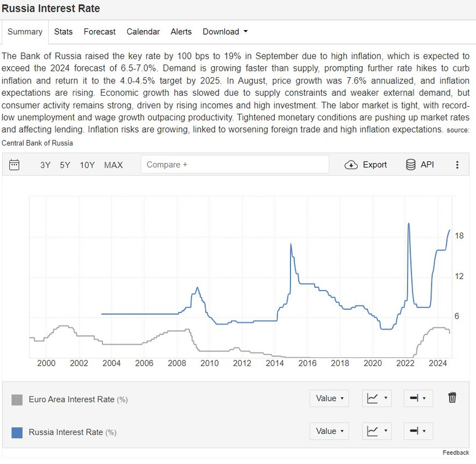Open axis position dropdown for Euro Area row
This screenshot has height=464, width=476.
click(418, 398)
